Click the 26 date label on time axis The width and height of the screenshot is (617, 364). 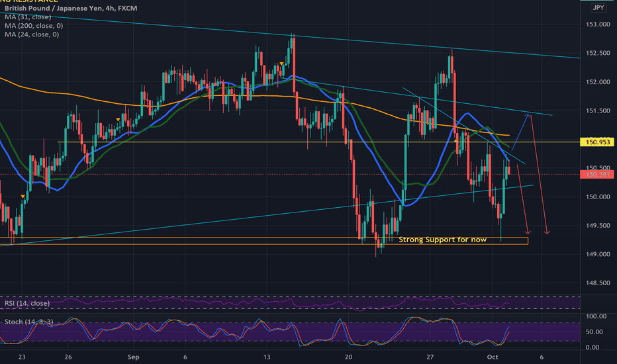pyautogui.click(x=68, y=357)
